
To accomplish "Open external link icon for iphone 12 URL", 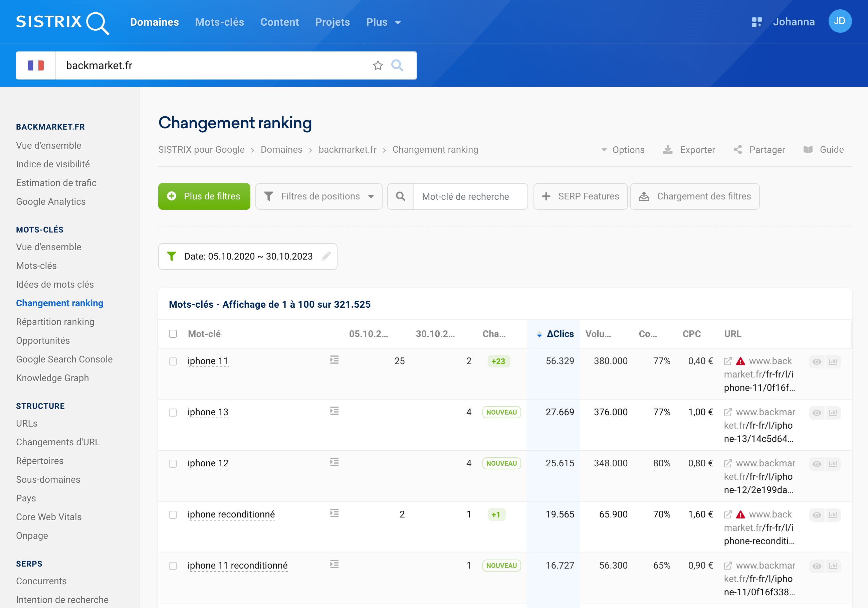I will pos(728,463).
